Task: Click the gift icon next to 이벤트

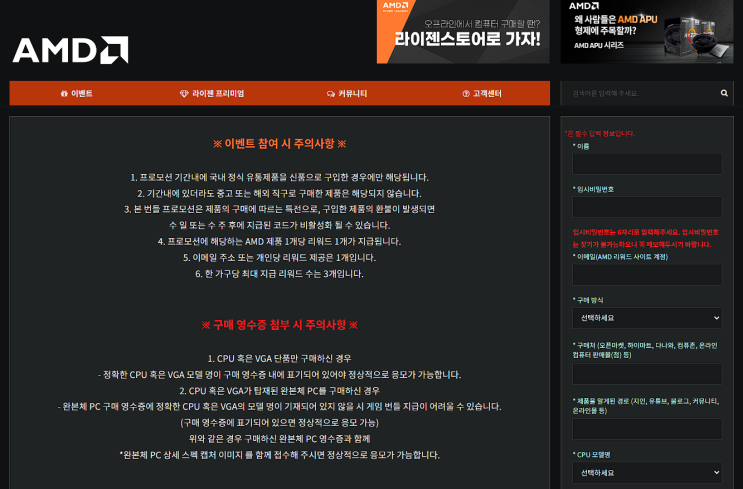Action: (x=64, y=94)
